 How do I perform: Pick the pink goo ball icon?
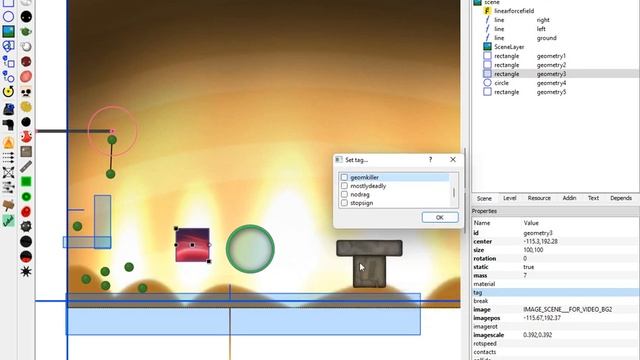(26, 76)
